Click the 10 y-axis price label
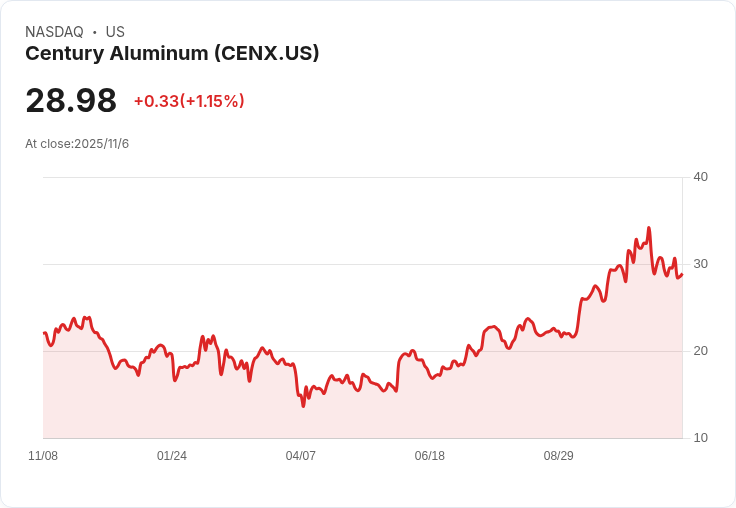 click(700, 438)
